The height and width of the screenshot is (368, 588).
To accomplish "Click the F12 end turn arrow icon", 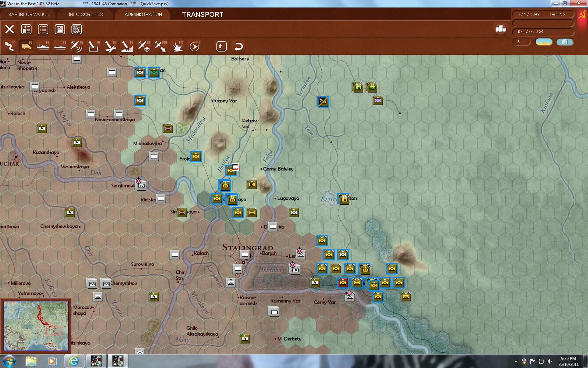I will pos(195,46).
